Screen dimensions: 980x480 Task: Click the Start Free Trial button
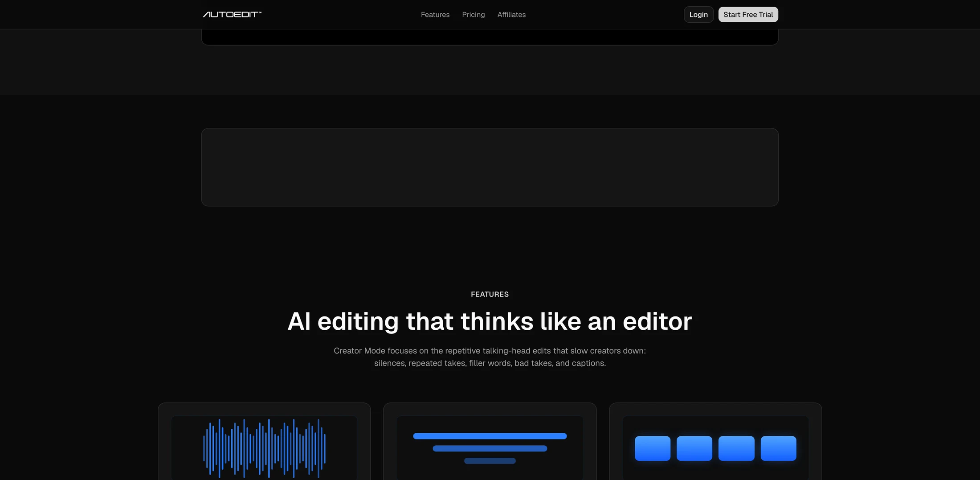[x=748, y=15]
